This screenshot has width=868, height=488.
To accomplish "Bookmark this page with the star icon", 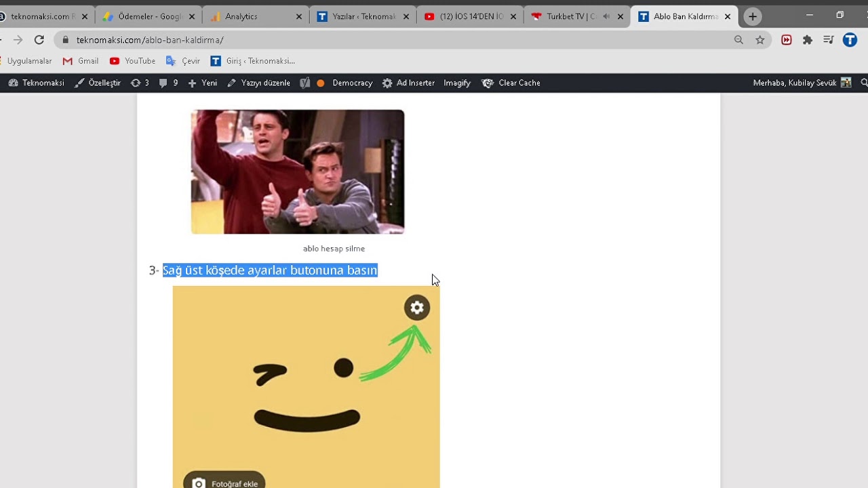I will 760,40.
